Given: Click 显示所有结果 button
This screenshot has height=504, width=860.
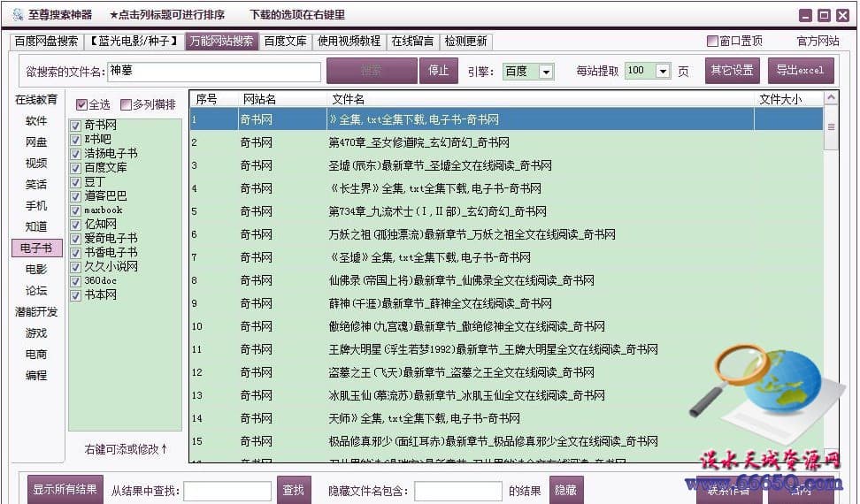Looking at the screenshot, I should [65, 490].
